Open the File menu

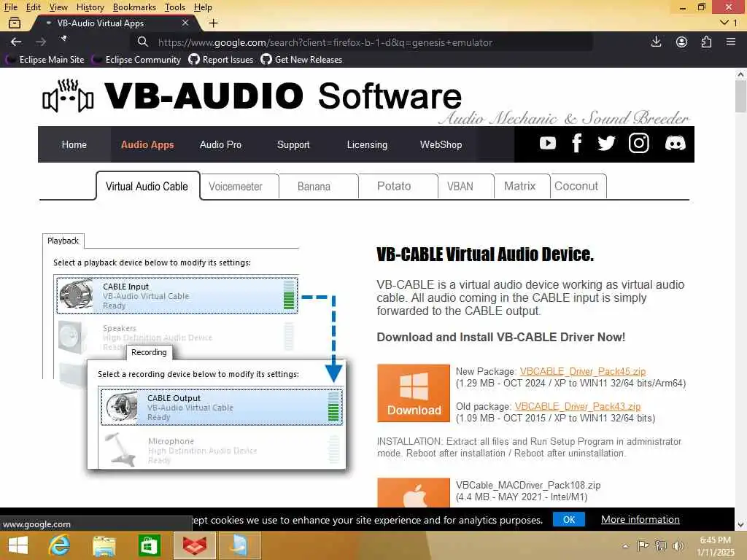tap(10, 7)
